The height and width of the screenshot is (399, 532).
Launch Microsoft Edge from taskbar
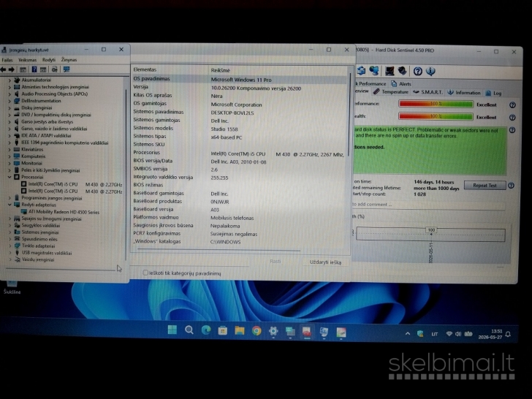[206, 330]
